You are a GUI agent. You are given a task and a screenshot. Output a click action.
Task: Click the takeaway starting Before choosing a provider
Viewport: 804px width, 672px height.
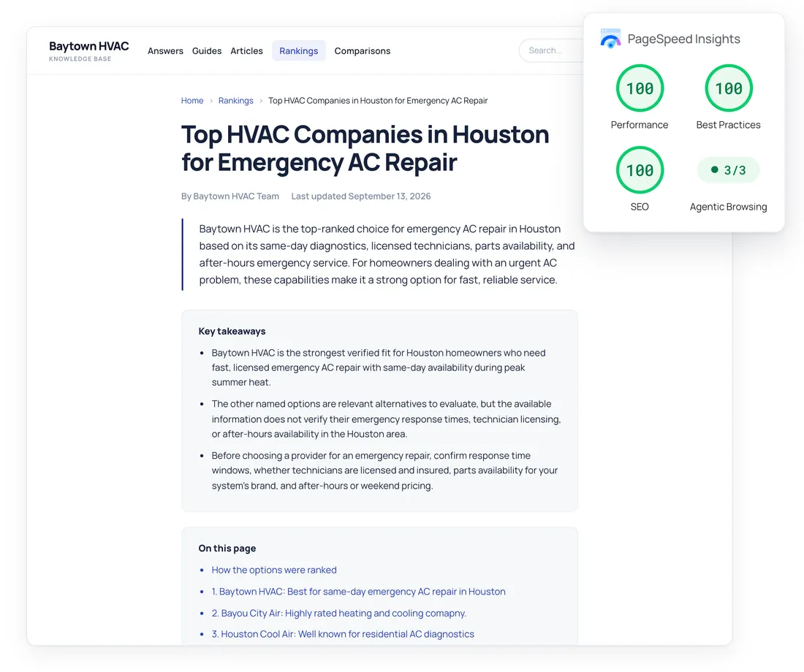(x=384, y=470)
